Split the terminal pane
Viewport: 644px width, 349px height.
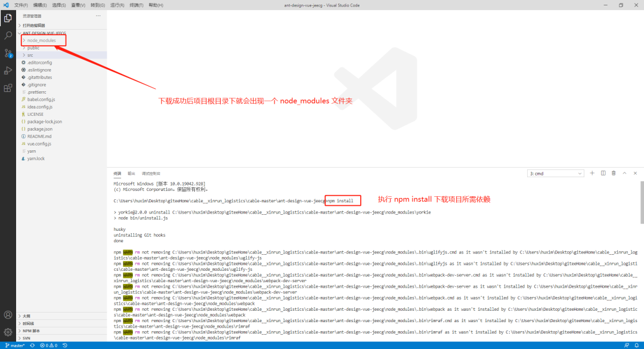point(603,174)
